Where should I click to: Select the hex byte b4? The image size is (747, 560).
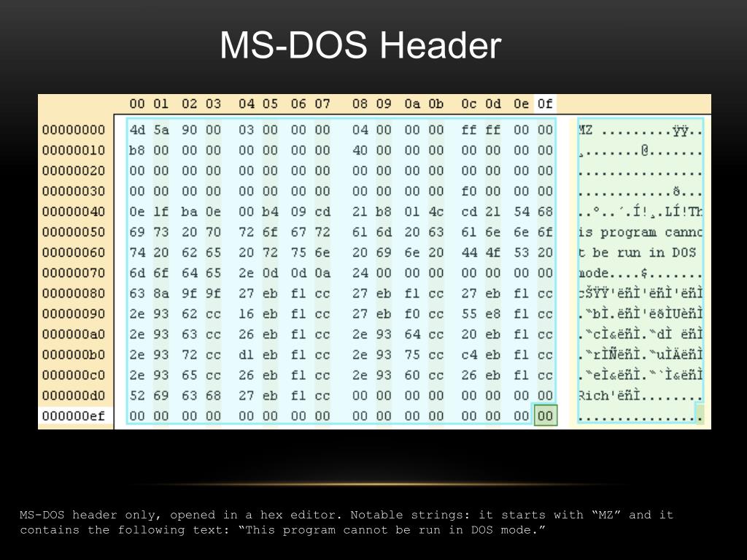270,212
